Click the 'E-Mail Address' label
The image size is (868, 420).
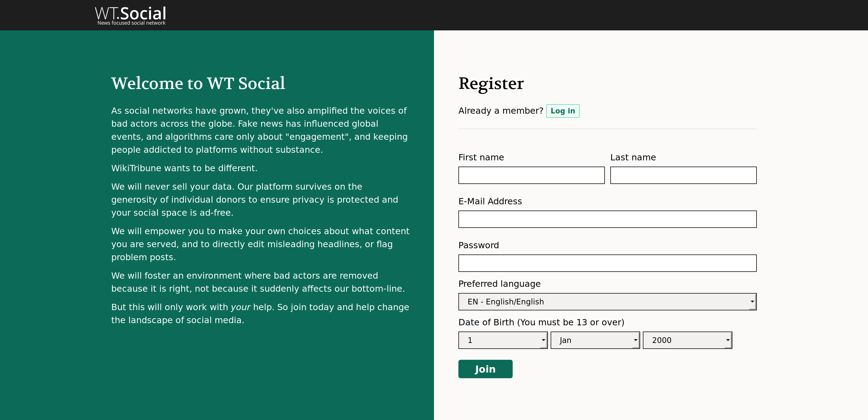[x=490, y=201]
